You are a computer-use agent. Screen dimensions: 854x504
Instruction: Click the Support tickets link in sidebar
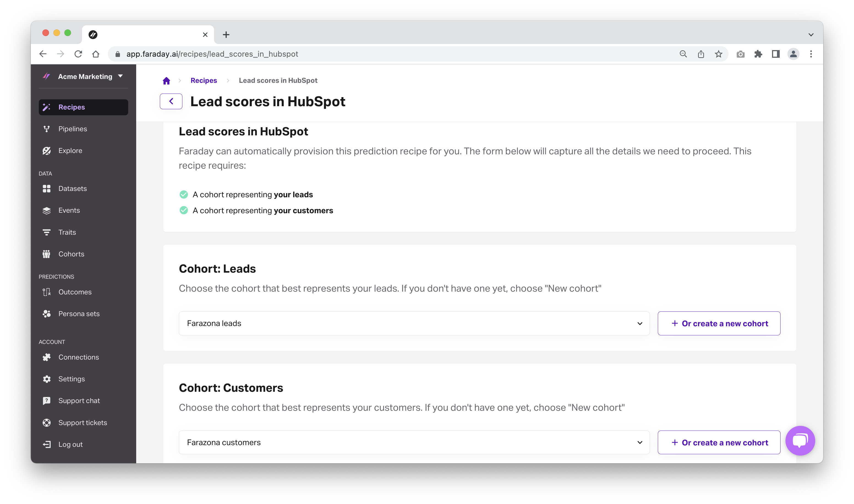click(x=82, y=422)
